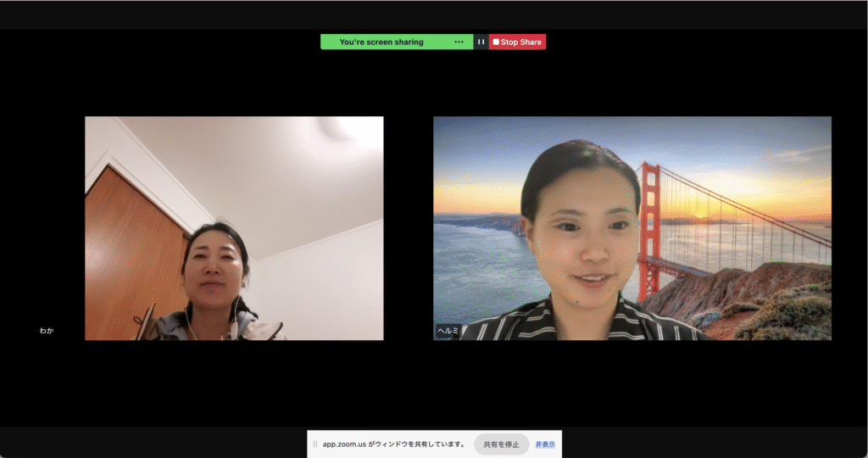Click the わか participant name label
868x458 pixels.
tap(47, 331)
